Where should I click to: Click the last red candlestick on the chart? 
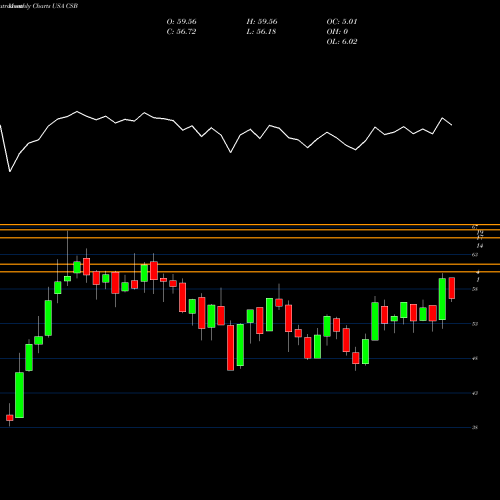point(452,288)
